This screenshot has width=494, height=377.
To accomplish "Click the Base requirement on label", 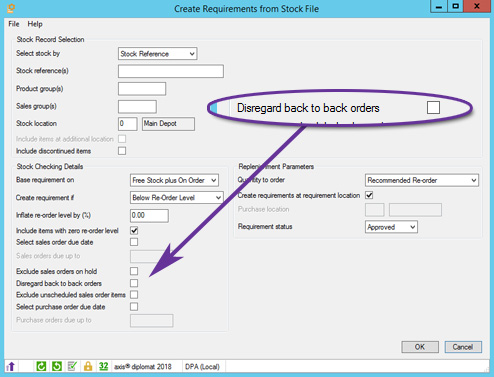I will 45,180.
